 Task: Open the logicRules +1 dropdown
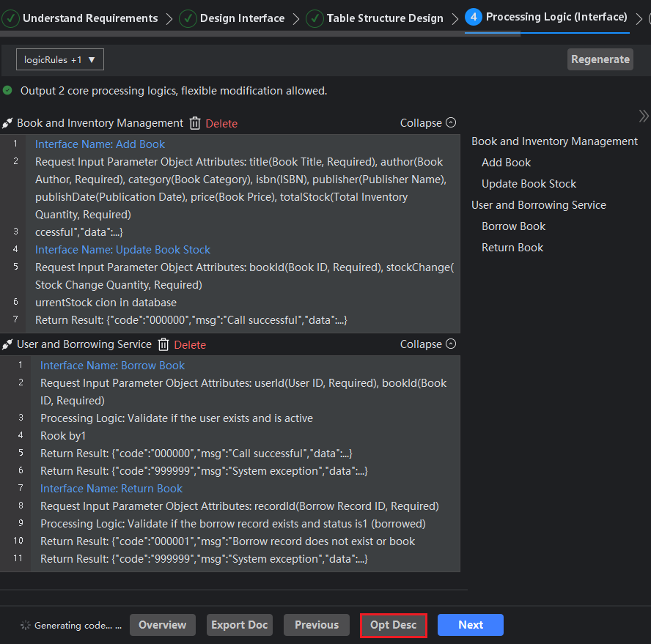click(60, 59)
